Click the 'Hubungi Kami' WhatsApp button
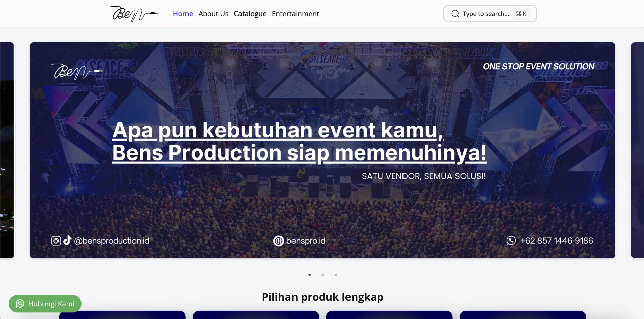The width and height of the screenshot is (644, 319). pyautogui.click(x=45, y=304)
